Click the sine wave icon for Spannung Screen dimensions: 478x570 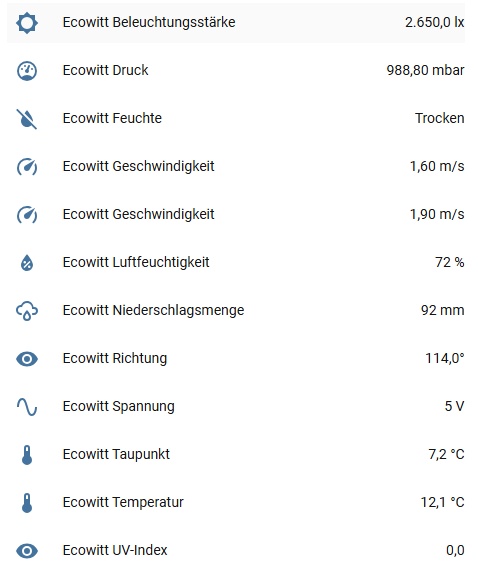(x=27, y=407)
